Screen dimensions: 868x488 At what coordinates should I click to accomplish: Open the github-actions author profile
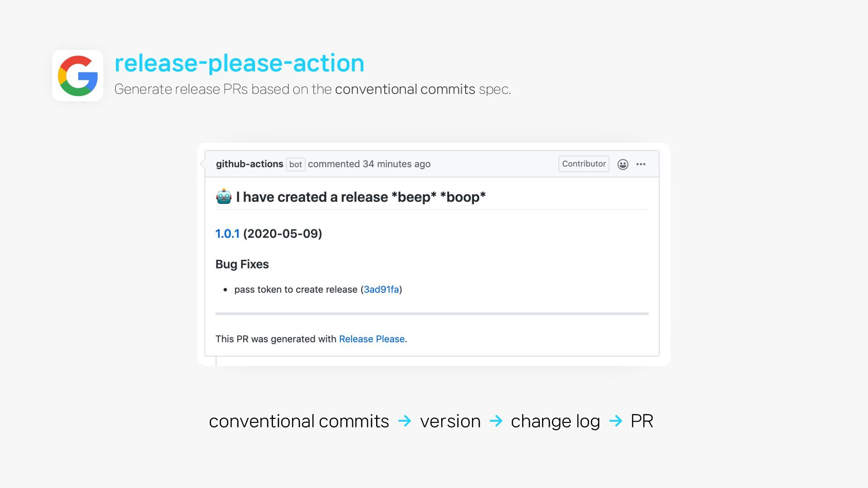pyautogui.click(x=250, y=164)
